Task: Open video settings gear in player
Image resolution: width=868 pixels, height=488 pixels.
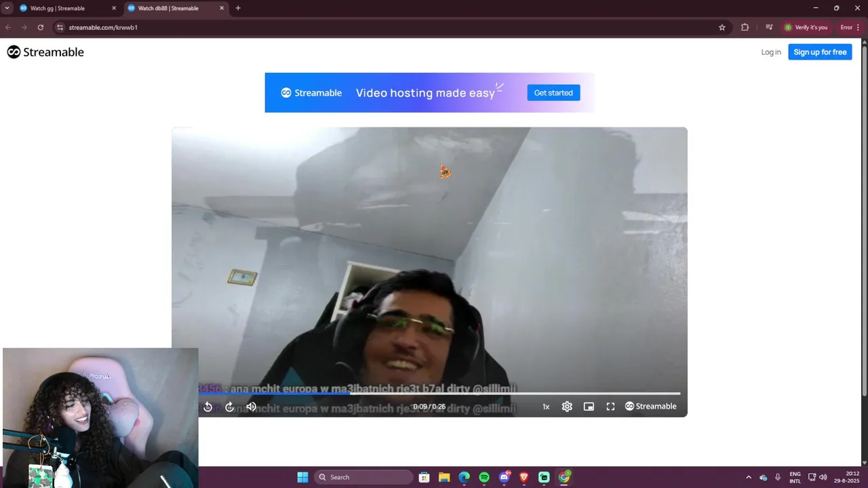Action: point(567,407)
